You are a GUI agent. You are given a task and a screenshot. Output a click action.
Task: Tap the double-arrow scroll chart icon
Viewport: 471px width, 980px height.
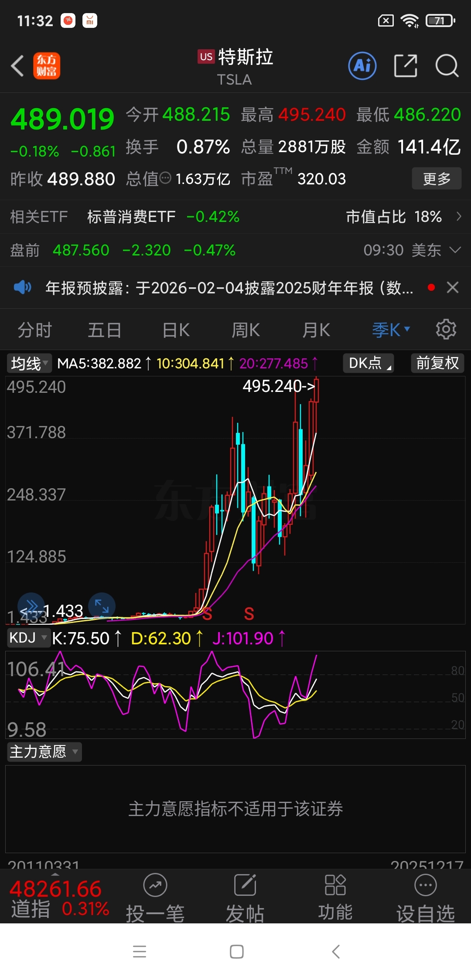point(31,606)
